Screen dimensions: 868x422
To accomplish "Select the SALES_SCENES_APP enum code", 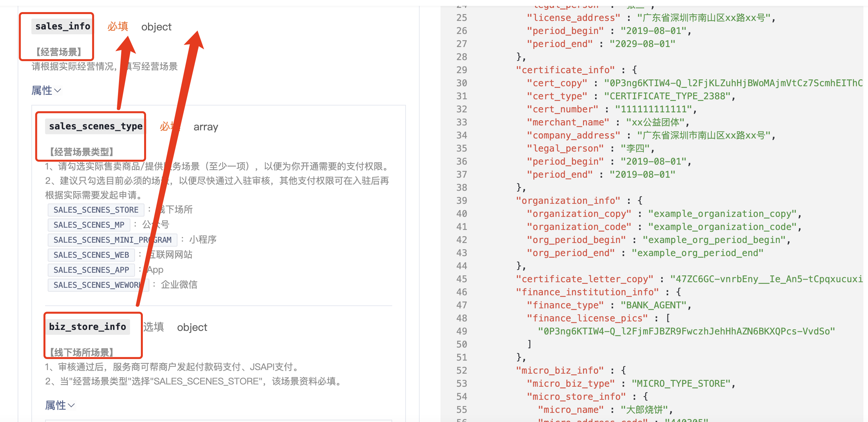I will pos(91,270).
